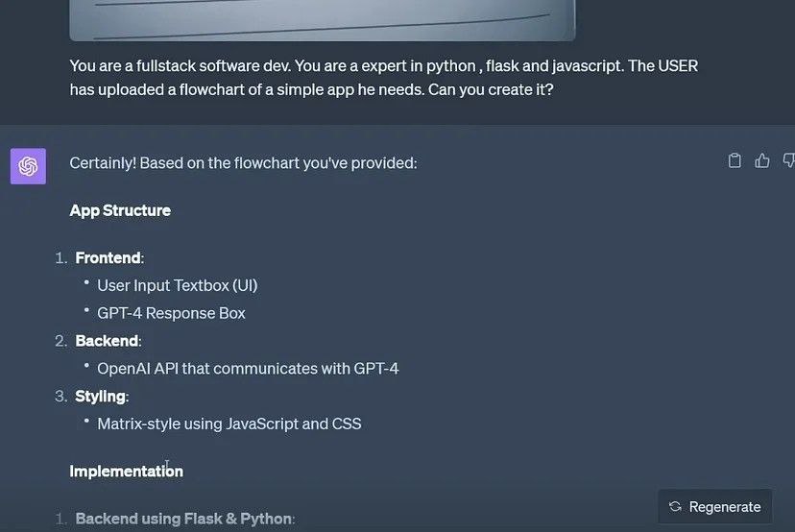Click 'Backend using Flask & Python' item
The height and width of the screenshot is (532, 795).
pyautogui.click(x=184, y=519)
